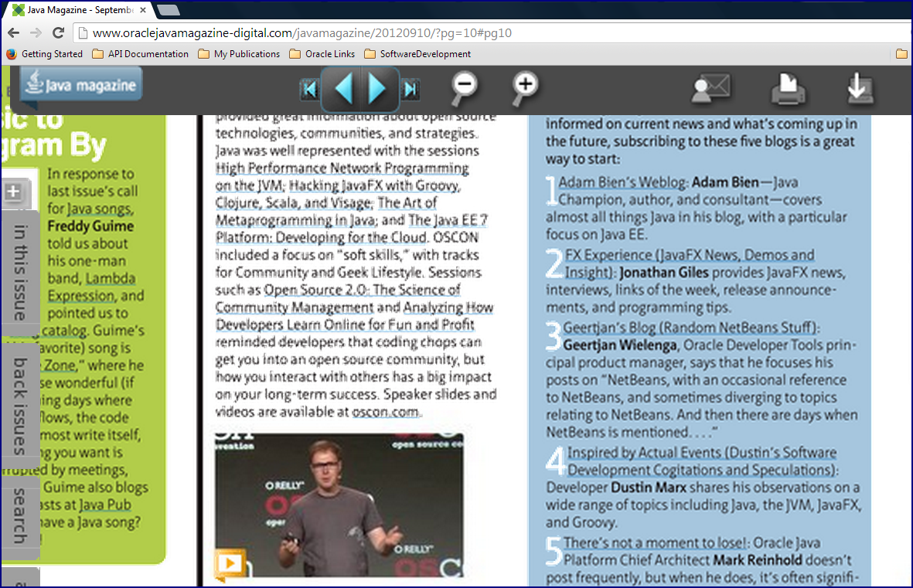
Task: Jump to the last page
Action: (411, 89)
